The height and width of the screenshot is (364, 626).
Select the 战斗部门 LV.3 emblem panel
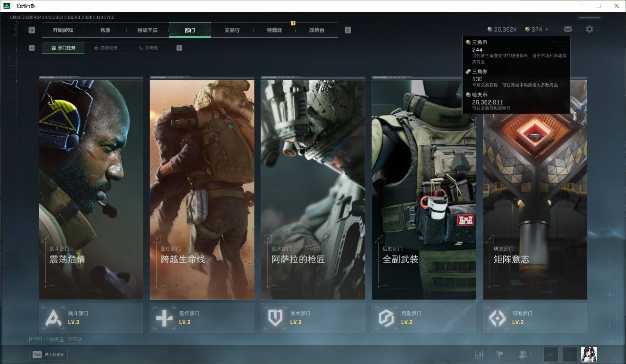(x=91, y=318)
